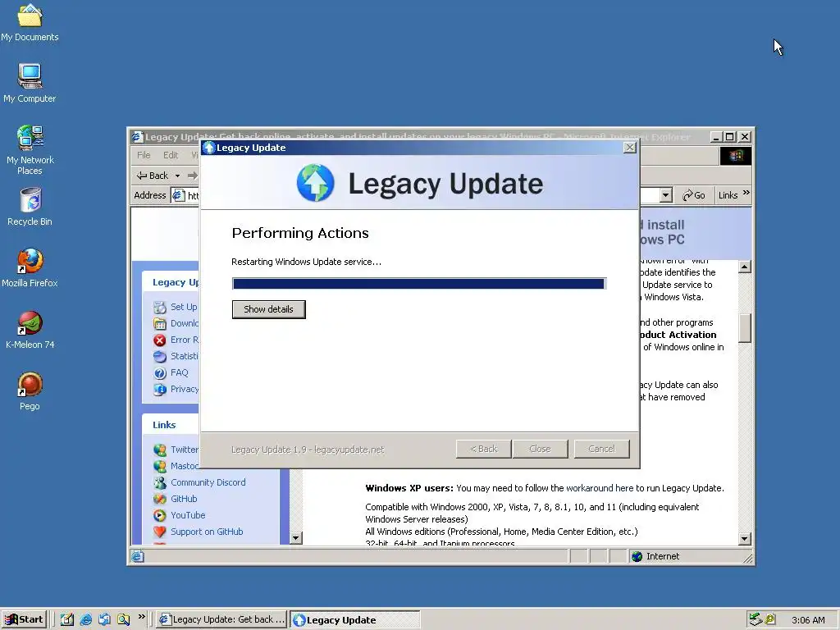Click Show details button

point(268,309)
